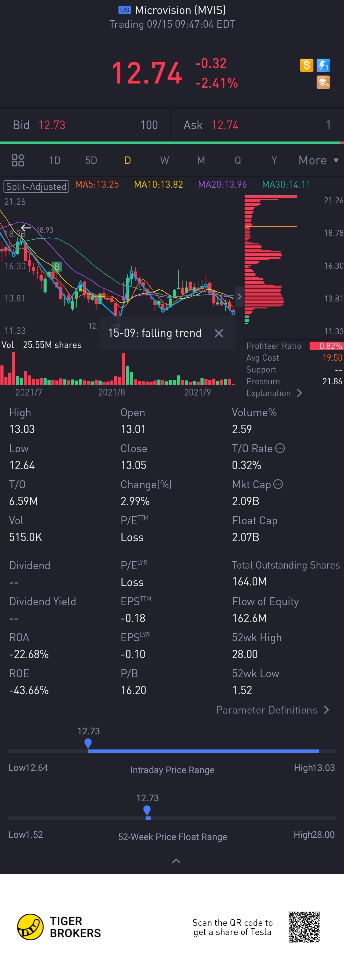Tap the Vol 25.55M shares label
This screenshot has width=344, height=980.
coord(41,345)
